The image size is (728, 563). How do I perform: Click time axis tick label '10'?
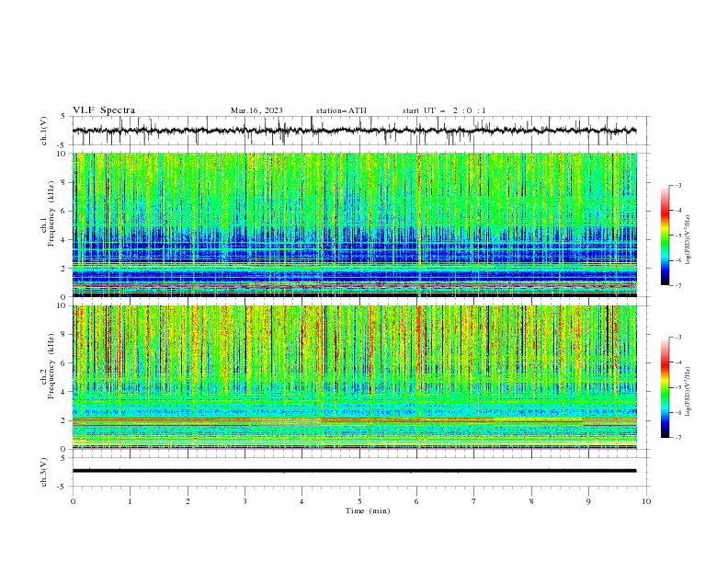(x=646, y=501)
